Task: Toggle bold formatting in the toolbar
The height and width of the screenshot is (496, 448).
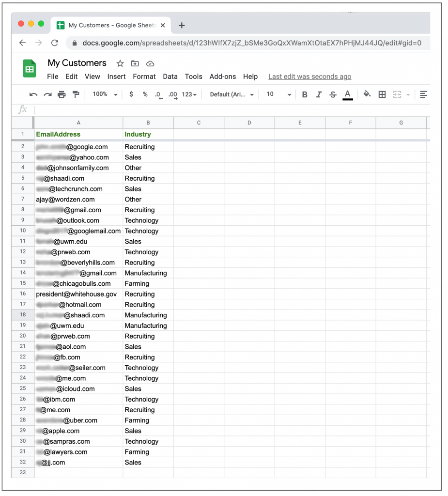Action: [x=305, y=94]
